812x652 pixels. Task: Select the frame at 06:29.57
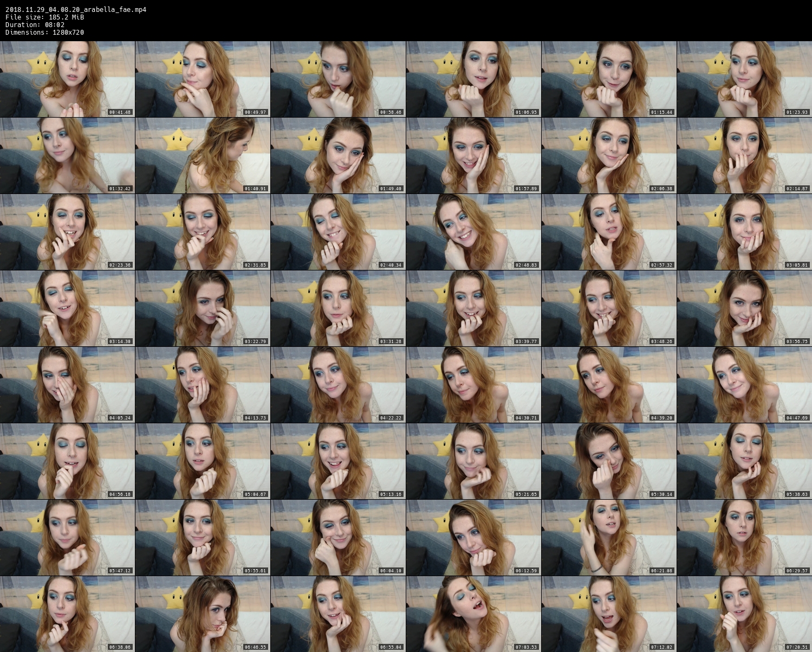coord(744,538)
